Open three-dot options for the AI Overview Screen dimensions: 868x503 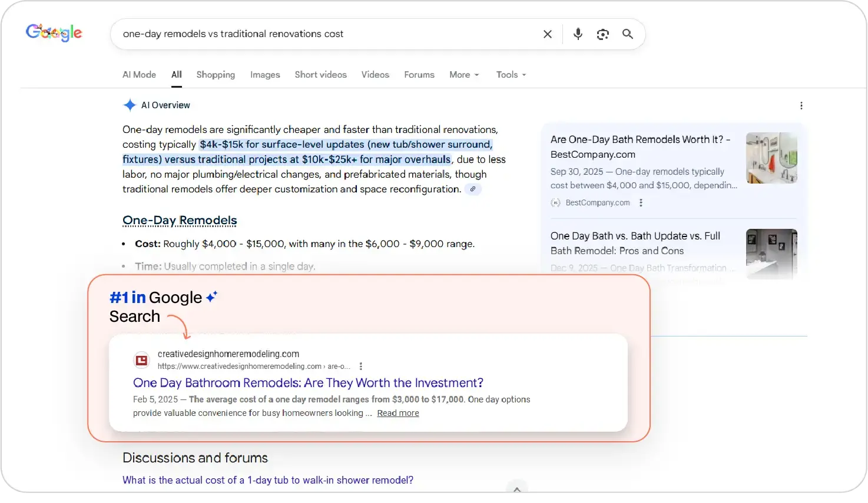[x=801, y=105]
